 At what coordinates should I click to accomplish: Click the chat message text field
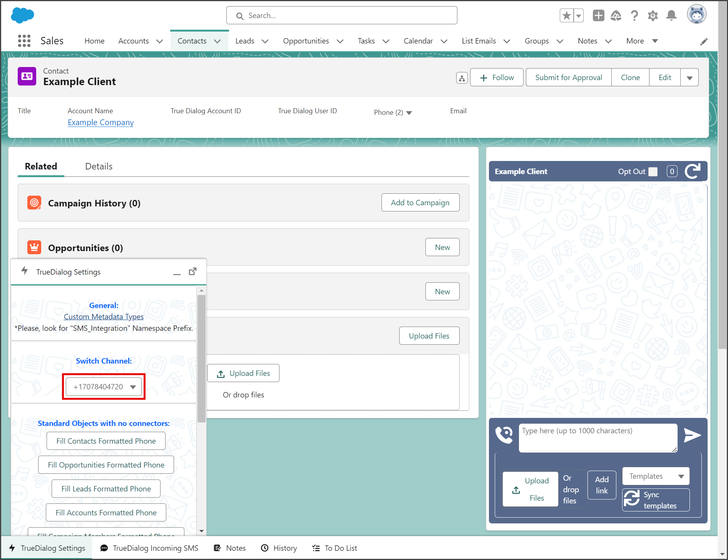click(x=598, y=438)
